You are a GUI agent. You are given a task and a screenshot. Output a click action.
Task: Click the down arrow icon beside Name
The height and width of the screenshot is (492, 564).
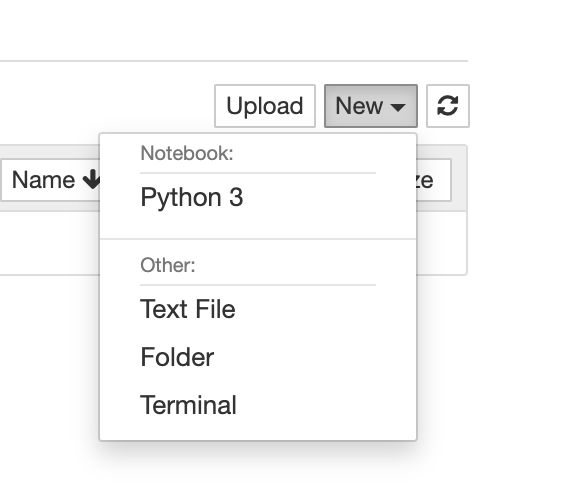click(x=92, y=179)
